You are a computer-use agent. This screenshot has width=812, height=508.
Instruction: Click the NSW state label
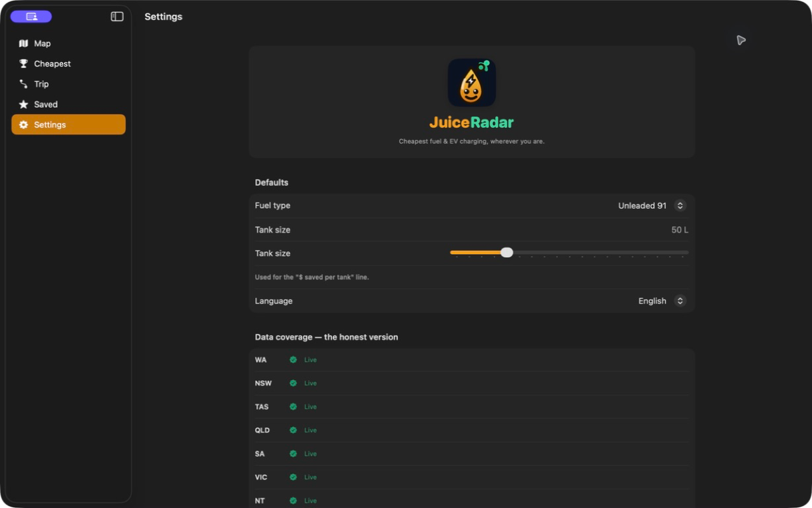click(263, 384)
